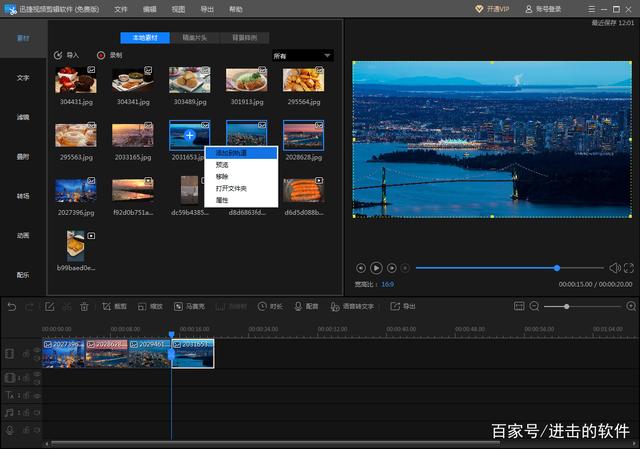Image resolution: width=640 pixels, height=449 pixels.
Task: Click the stop button in preview controls
Action: point(405,268)
